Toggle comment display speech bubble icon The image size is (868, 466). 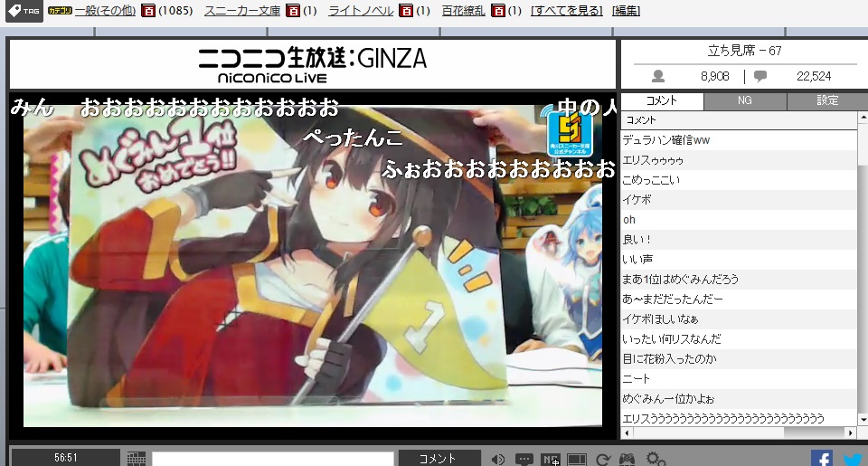(x=524, y=460)
